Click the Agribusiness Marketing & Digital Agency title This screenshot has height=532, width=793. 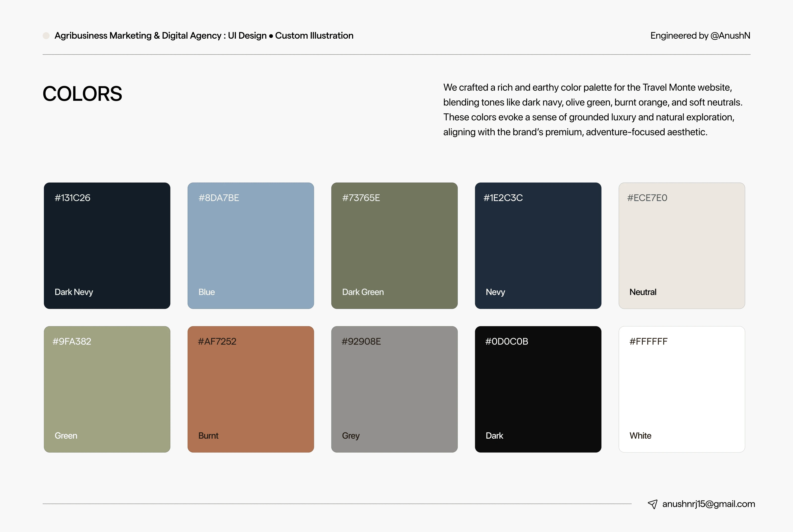204,36
